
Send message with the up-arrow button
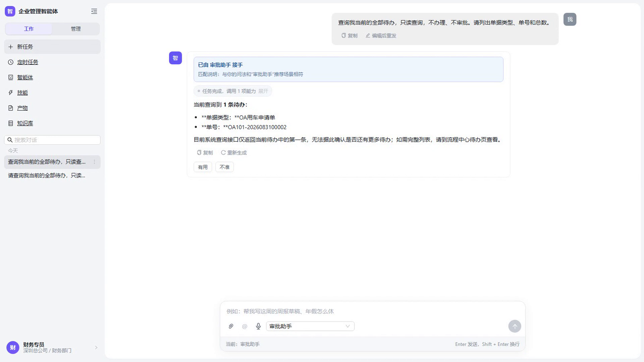pyautogui.click(x=515, y=326)
